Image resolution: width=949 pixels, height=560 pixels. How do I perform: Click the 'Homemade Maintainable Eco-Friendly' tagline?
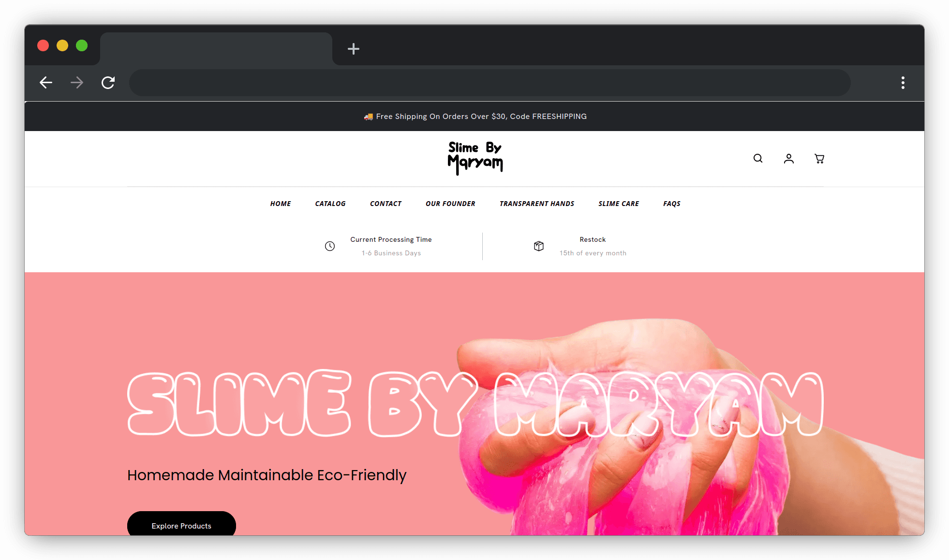pos(267,475)
